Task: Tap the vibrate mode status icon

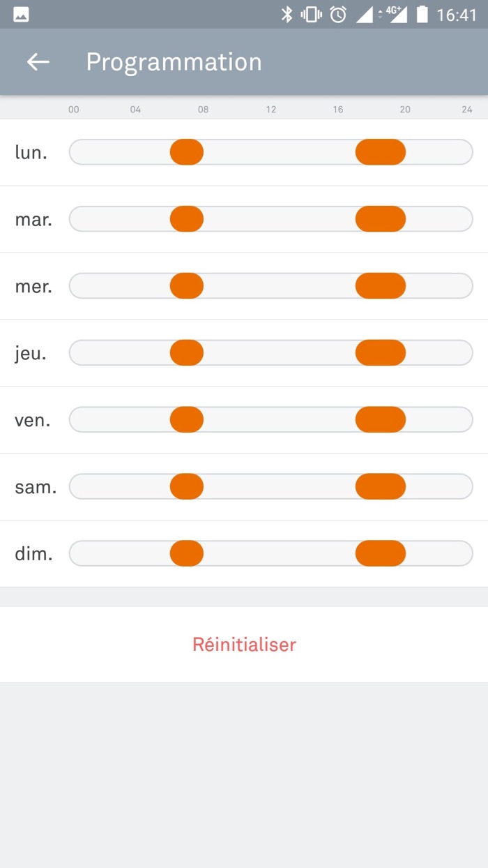Action: pos(311,15)
